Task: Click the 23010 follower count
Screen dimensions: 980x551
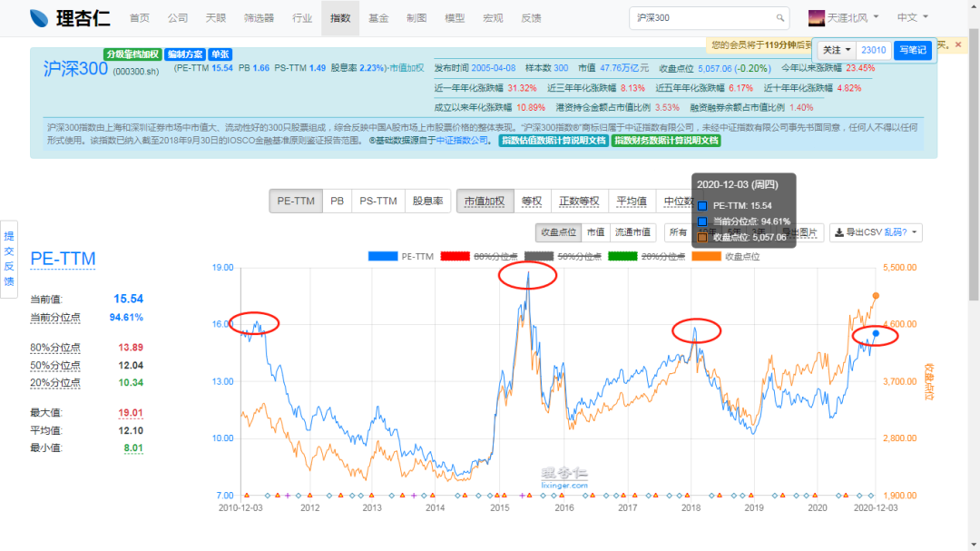Action: click(873, 50)
